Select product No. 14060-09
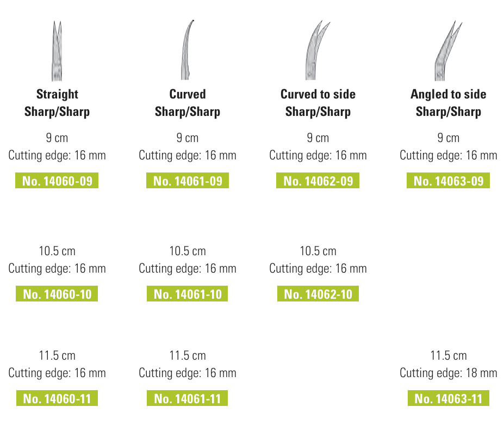This screenshot has height=425, width=504. tap(57, 181)
